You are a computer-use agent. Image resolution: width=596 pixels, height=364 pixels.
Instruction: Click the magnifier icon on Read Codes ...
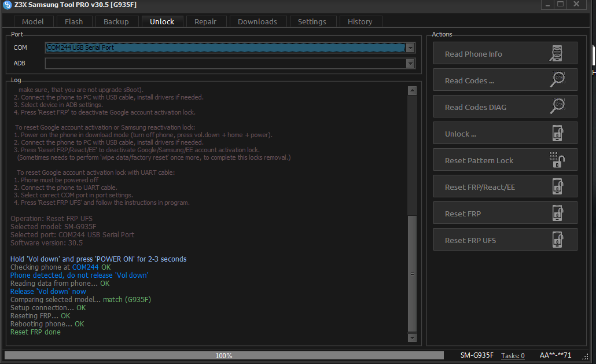click(x=558, y=79)
